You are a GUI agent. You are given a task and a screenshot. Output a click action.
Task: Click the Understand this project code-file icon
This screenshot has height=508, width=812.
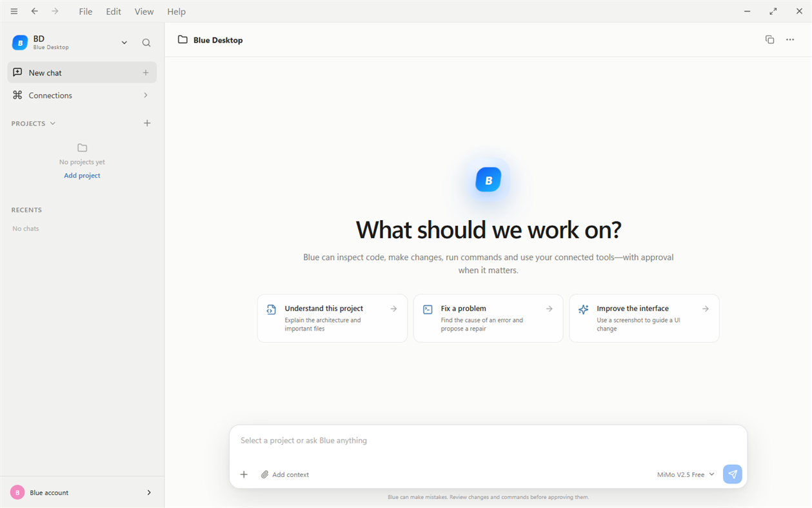[x=272, y=310]
